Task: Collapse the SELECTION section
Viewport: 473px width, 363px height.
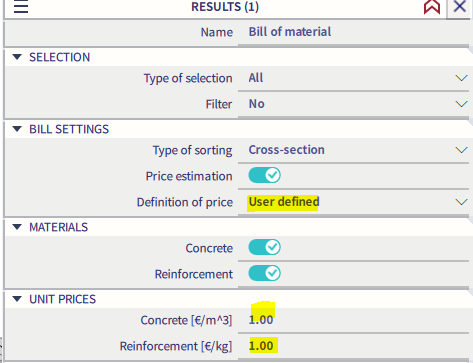Action: [x=17, y=57]
